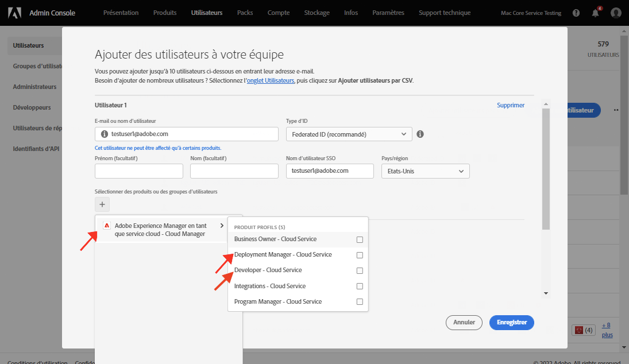The height and width of the screenshot is (364, 629).
Task: Click the dialog scrollbar down arrow
Action: 546,293
